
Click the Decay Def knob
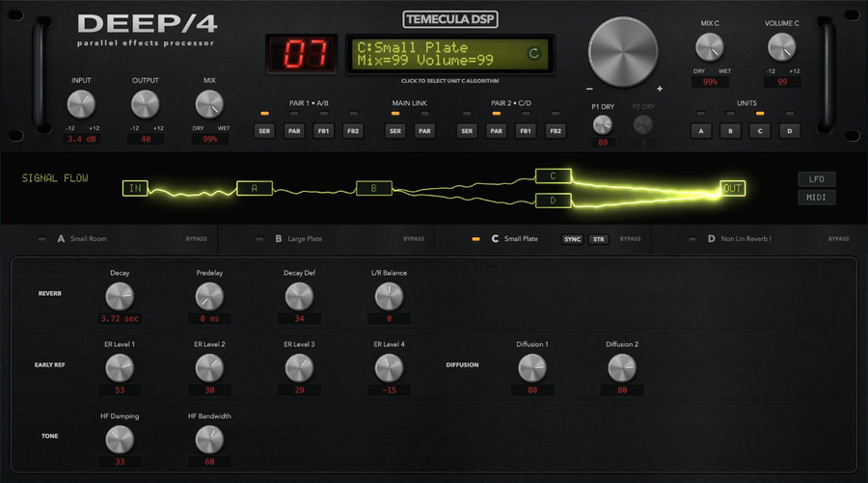(x=299, y=297)
